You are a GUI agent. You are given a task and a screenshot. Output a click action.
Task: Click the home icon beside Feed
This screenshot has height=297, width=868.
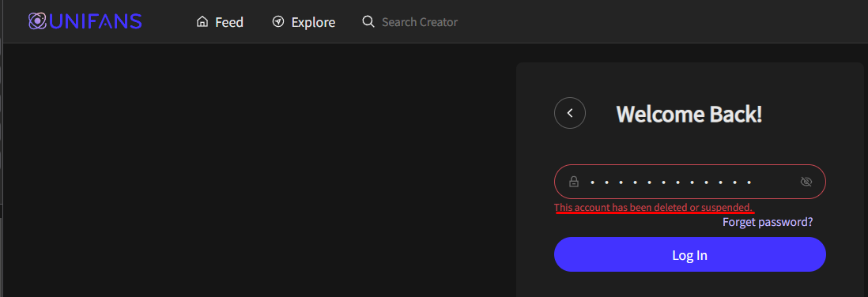(x=202, y=21)
